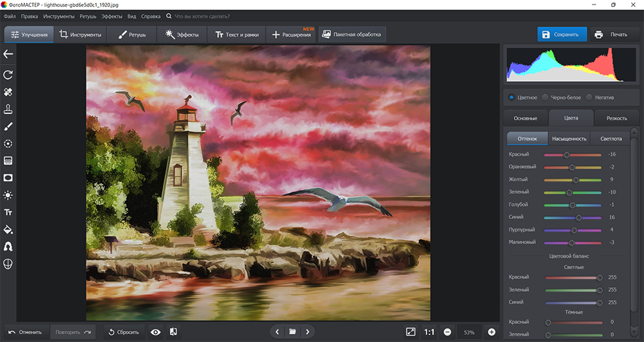Select the Негатив radio option
The width and height of the screenshot is (644, 342).
(x=589, y=97)
